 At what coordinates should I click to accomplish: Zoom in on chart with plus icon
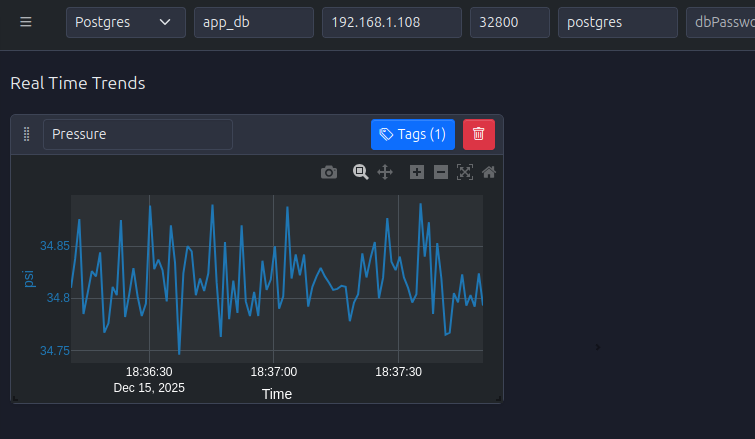[417, 172]
